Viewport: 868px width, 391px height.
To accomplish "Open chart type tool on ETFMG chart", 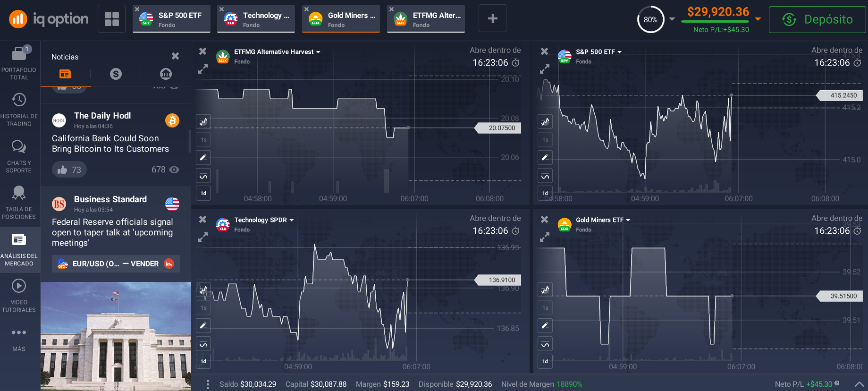I will pos(203,122).
